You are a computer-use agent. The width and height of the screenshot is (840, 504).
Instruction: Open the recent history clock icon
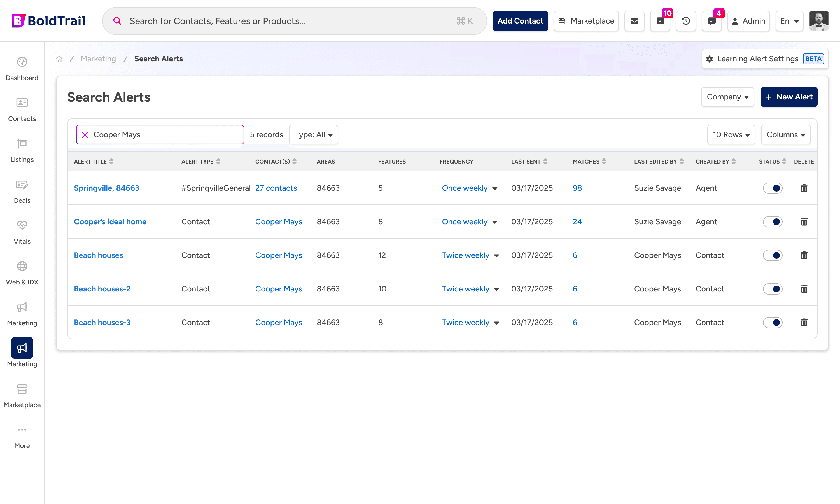tap(686, 21)
